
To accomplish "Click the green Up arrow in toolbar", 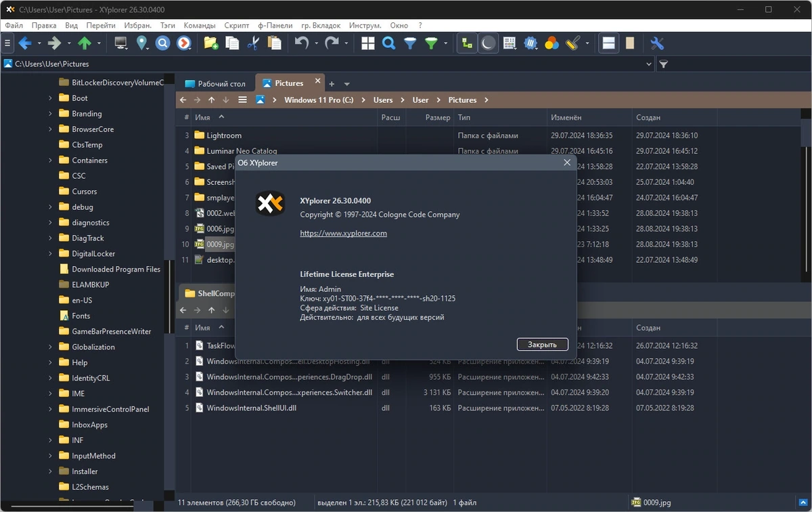I will (85, 43).
